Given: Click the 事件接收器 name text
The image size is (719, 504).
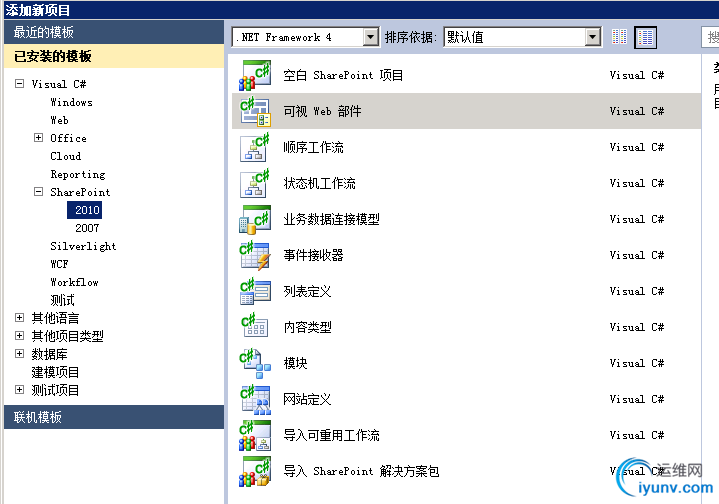Looking at the screenshot, I should pos(313,255).
